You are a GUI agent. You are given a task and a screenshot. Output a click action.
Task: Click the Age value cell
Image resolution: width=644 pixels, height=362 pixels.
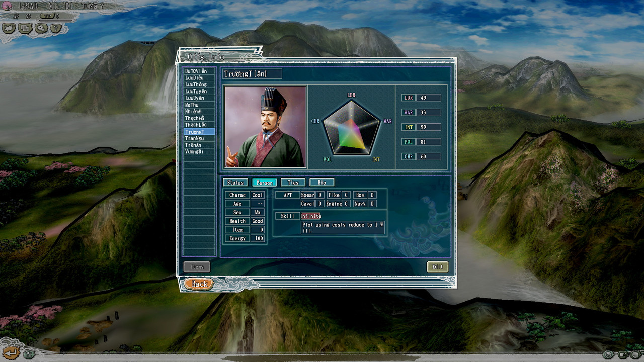(258, 204)
